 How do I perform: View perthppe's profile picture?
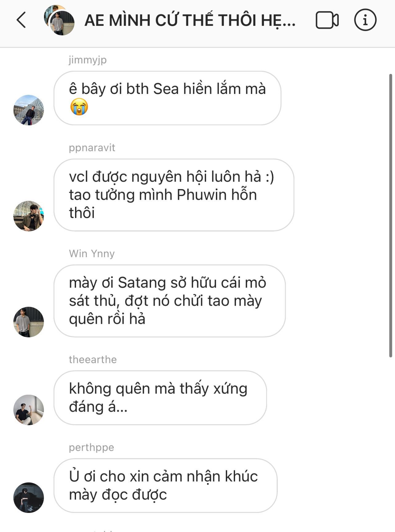coord(29,498)
